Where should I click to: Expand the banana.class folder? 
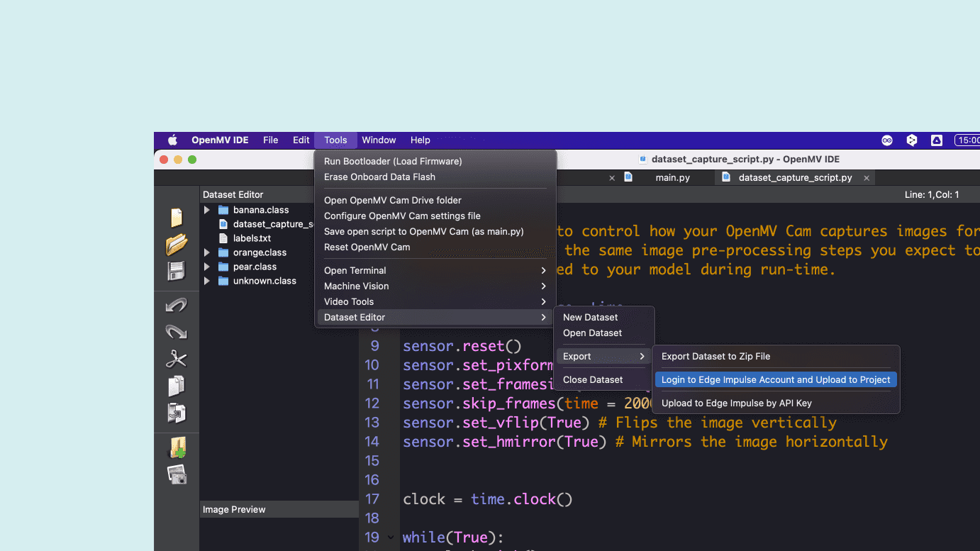207,210
